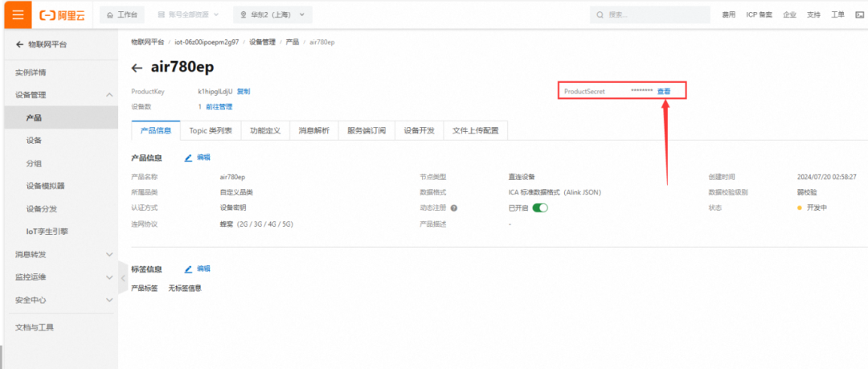Click the 产品信息 edit pencil icon

coord(188,158)
